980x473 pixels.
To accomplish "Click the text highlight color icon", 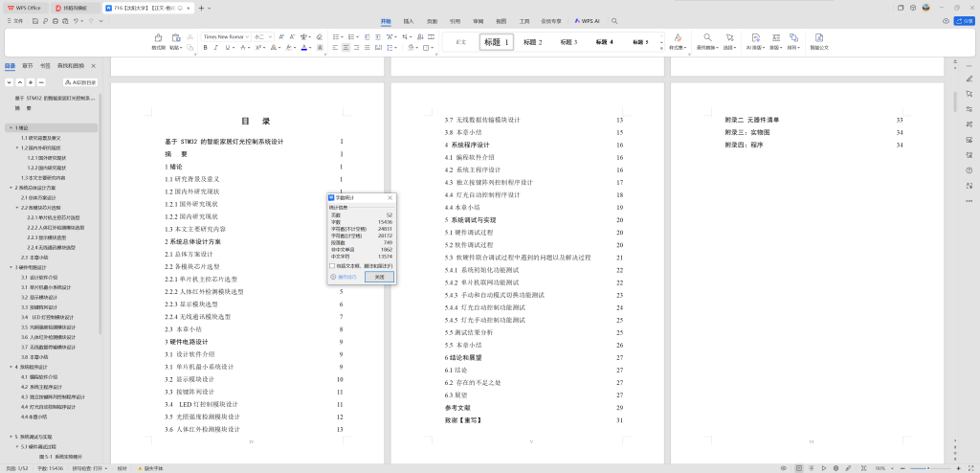I will point(289,48).
